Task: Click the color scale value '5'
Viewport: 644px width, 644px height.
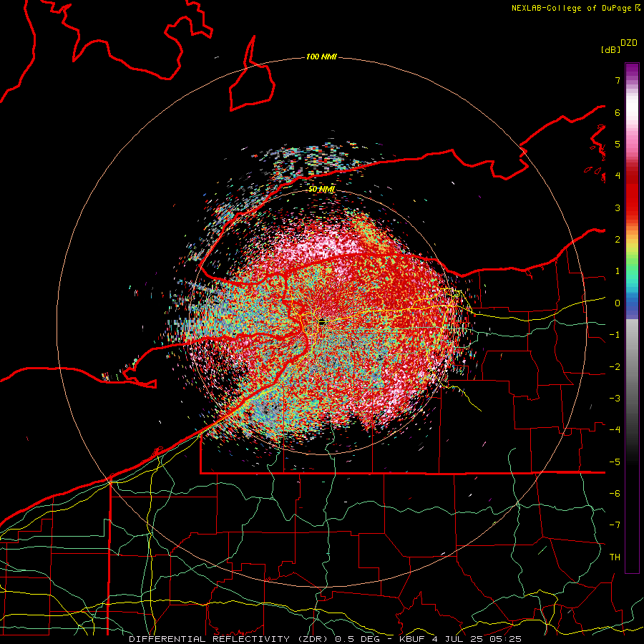Action: (618, 144)
